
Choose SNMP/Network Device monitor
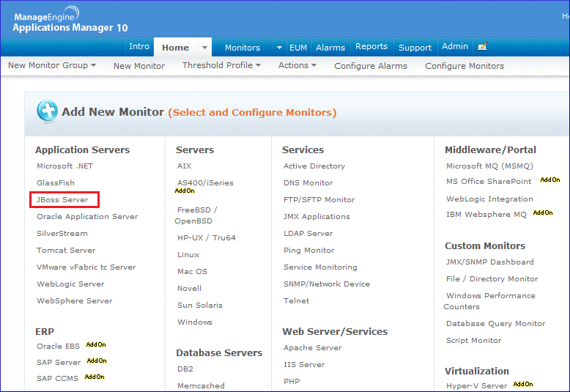327,284
